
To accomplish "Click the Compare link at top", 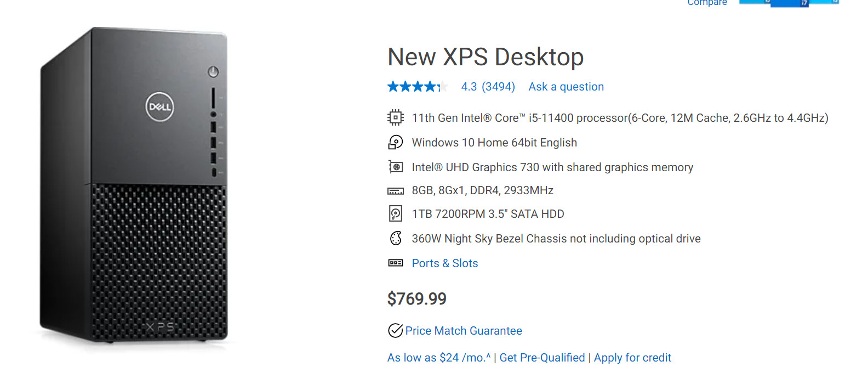I will (x=707, y=3).
